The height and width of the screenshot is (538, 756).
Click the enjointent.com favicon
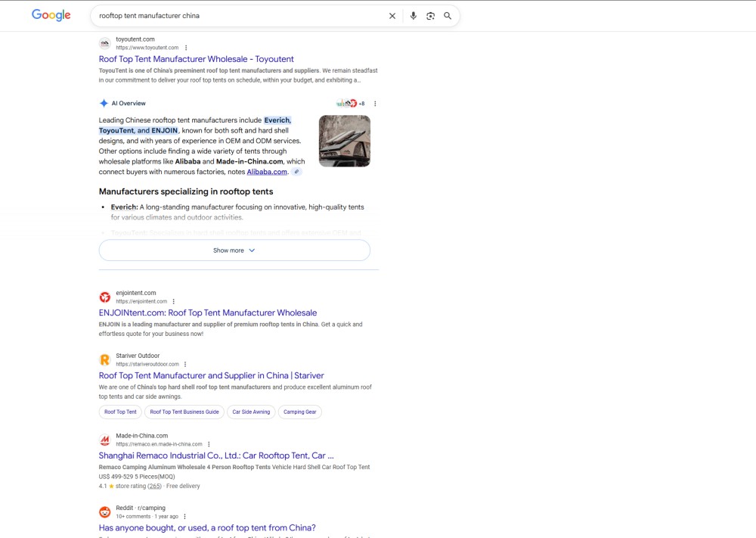click(x=105, y=297)
